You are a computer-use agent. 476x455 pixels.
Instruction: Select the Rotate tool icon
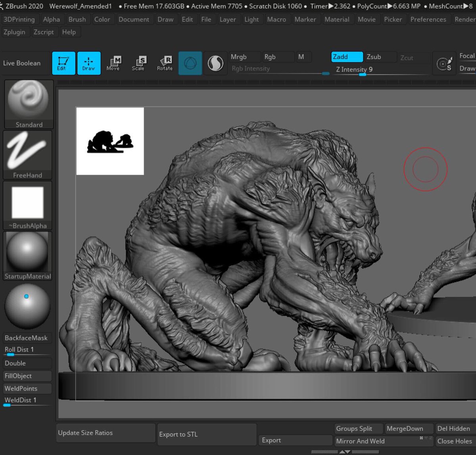click(165, 63)
